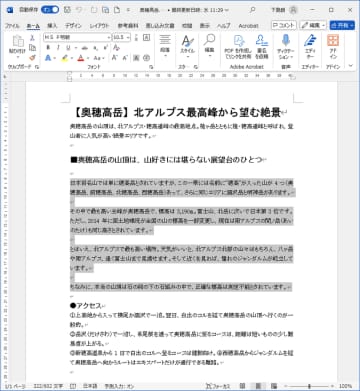
Task: Click the Copy icon
Action: [32, 48]
